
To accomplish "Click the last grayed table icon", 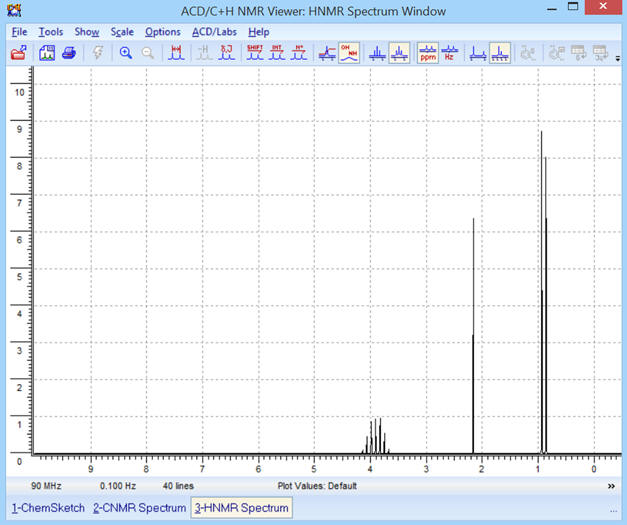I will [601, 53].
